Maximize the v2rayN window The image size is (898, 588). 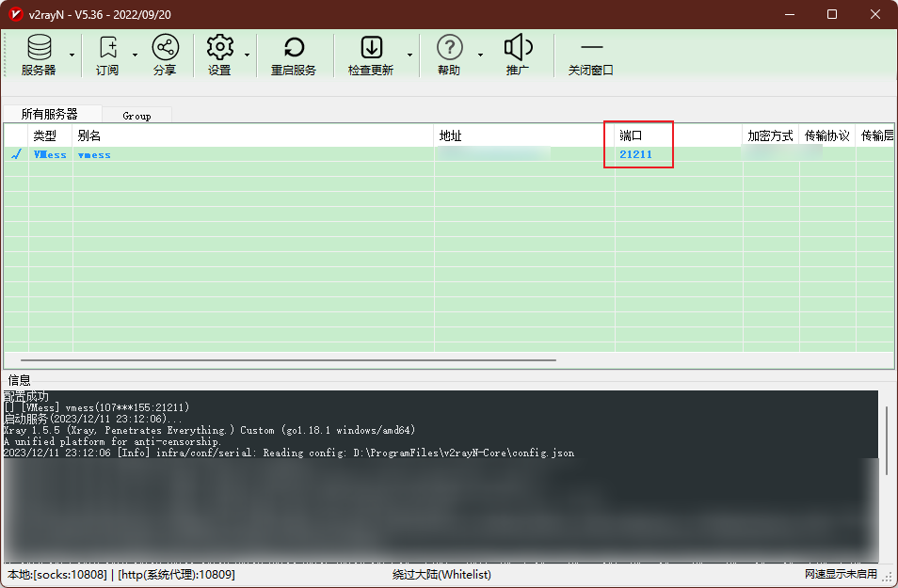[x=832, y=14]
